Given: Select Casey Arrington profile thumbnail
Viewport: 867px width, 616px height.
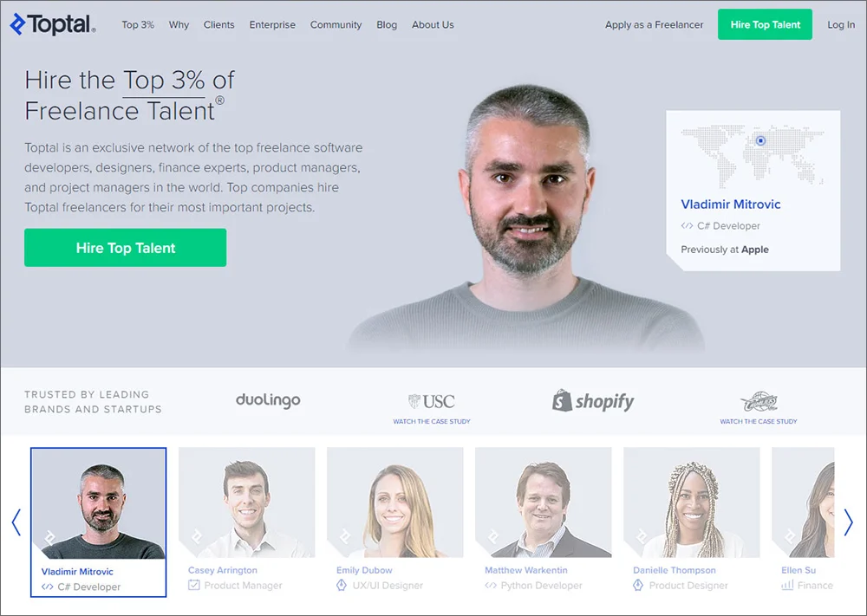Looking at the screenshot, I should pos(246,503).
